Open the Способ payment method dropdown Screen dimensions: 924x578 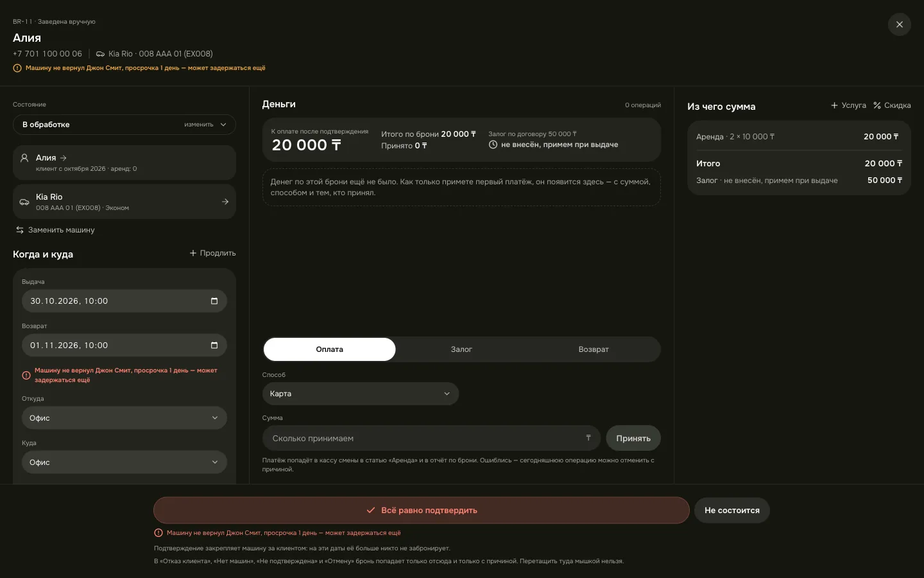(361, 394)
